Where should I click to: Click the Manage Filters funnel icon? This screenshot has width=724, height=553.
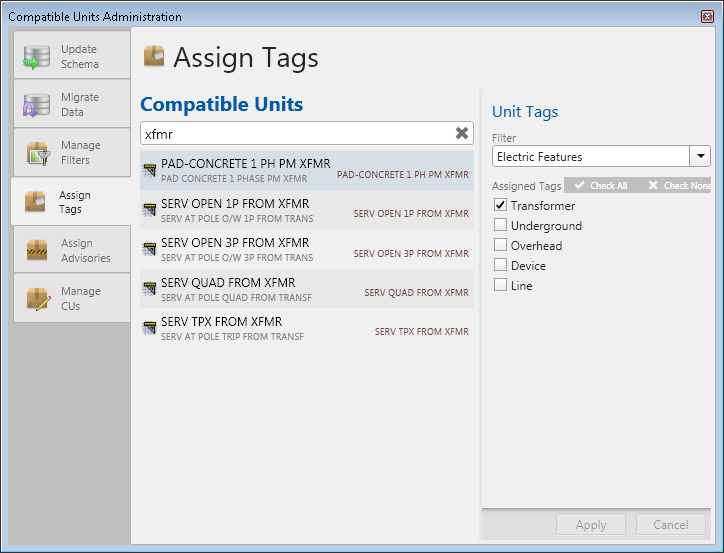pyautogui.click(x=37, y=153)
